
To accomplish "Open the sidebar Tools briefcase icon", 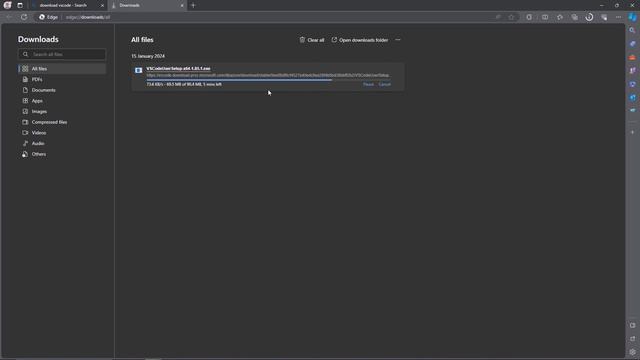I will (x=632, y=57).
